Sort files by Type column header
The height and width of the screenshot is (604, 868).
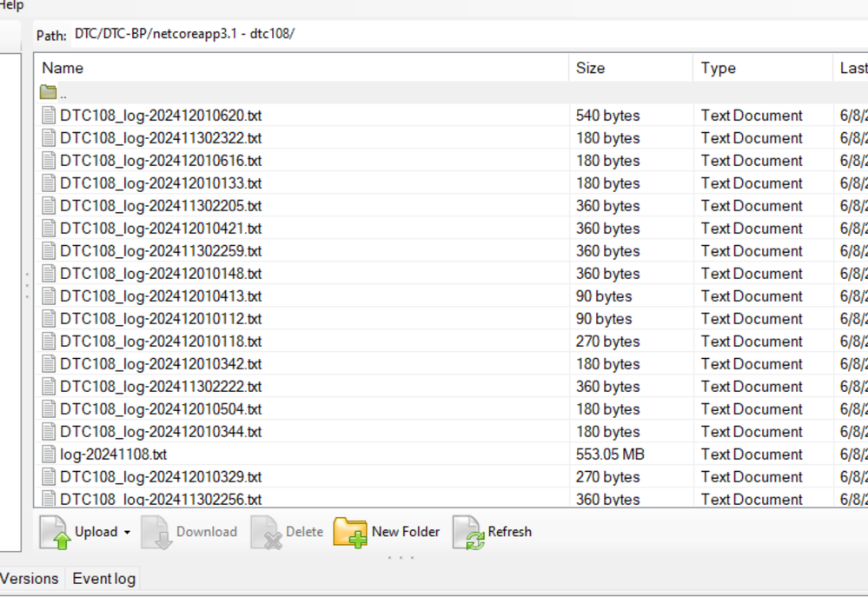(x=718, y=68)
